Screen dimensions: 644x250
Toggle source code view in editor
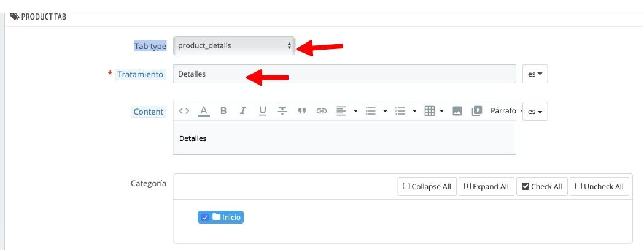pyautogui.click(x=184, y=111)
